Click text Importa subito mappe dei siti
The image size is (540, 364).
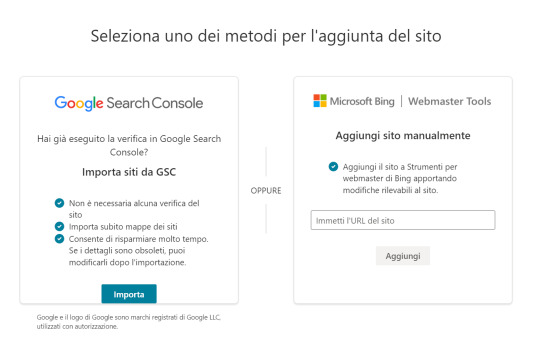(123, 227)
